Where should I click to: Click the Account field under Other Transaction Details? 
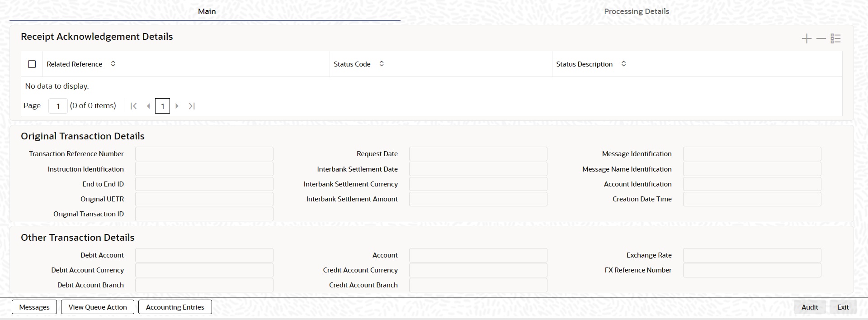pos(478,255)
